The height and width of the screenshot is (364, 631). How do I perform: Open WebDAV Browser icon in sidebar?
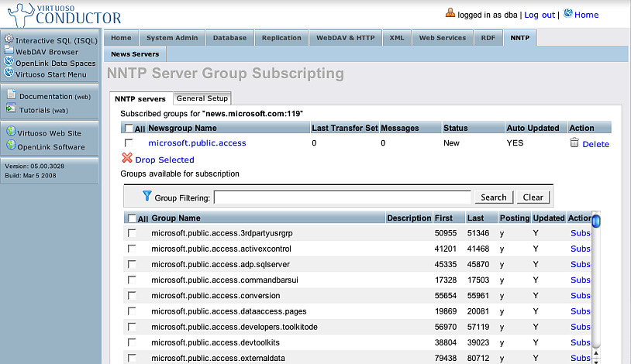[x=9, y=51]
